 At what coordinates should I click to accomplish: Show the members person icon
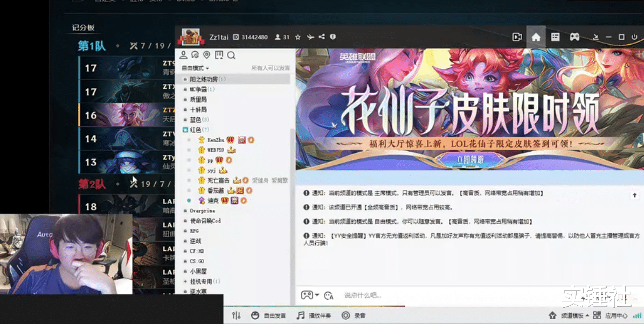click(184, 55)
